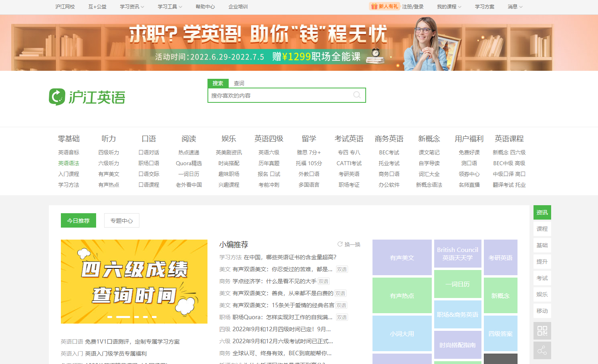The image size is (598, 364).
Task: Open the 职场&商务英语 tile
Action: (x=458, y=314)
